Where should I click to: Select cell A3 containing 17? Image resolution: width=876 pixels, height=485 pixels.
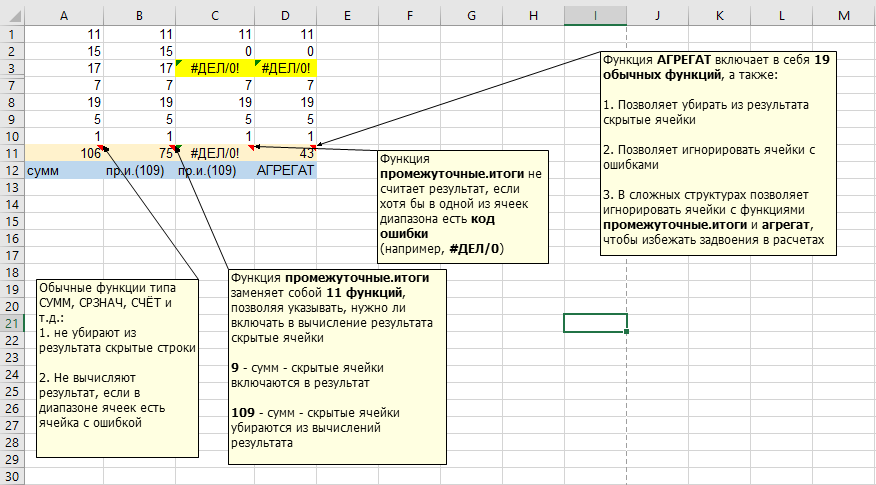coord(64,68)
